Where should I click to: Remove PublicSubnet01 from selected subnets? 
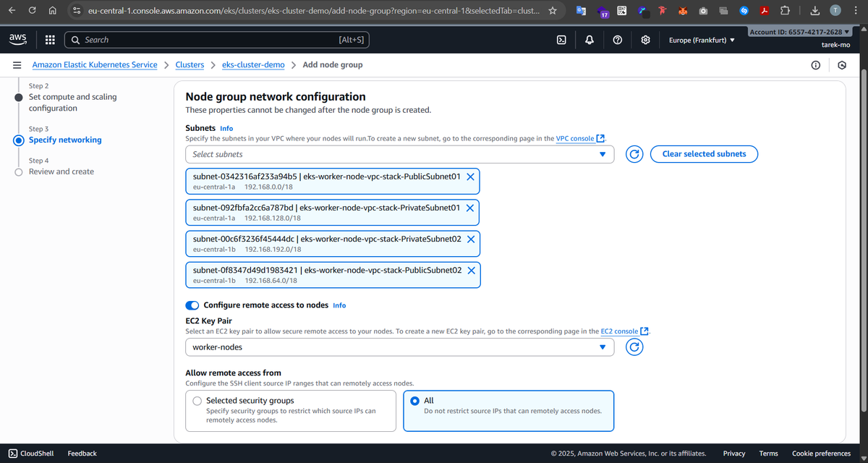click(x=470, y=177)
